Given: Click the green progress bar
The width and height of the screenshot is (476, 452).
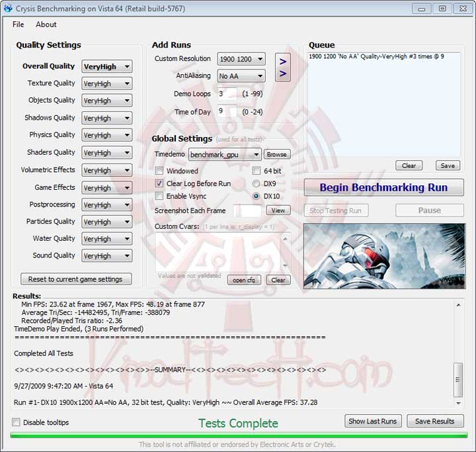Looking at the screenshot, I should (x=239, y=435).
